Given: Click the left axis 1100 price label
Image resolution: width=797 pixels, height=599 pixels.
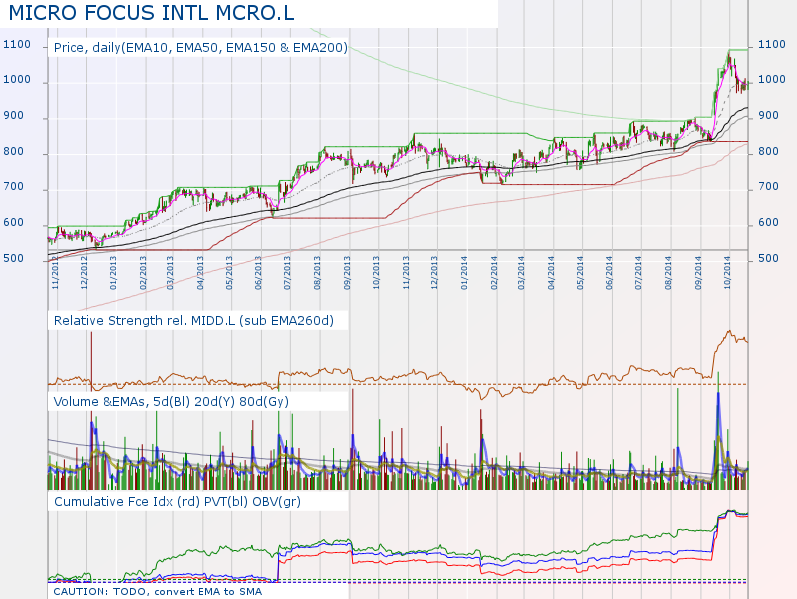Looking at the screenshot, I should click(x=17, y=45).
